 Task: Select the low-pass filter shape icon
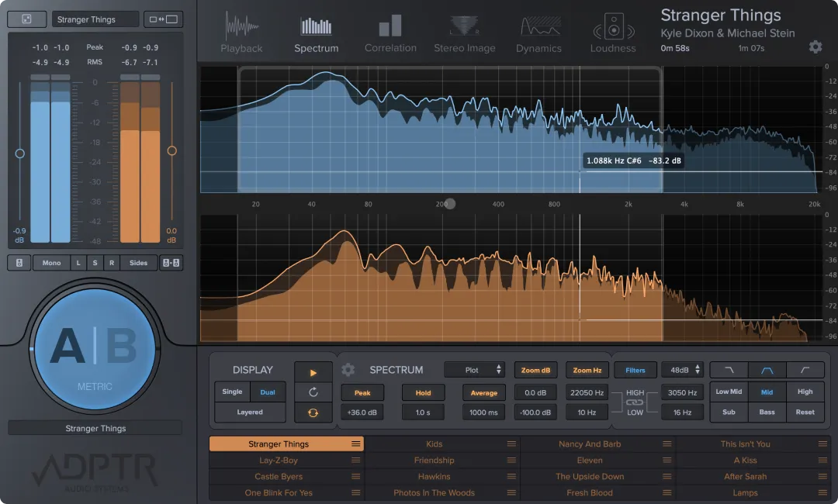(x=729, y=370)
